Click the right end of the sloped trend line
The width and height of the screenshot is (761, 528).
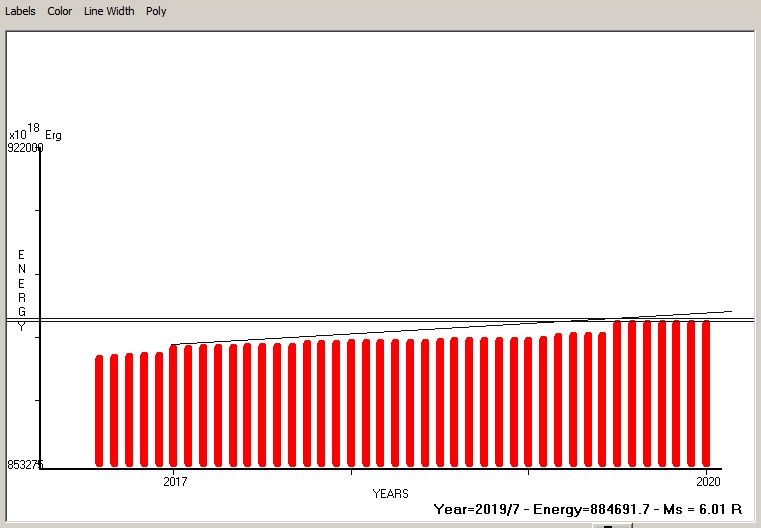tap(730, 312)
